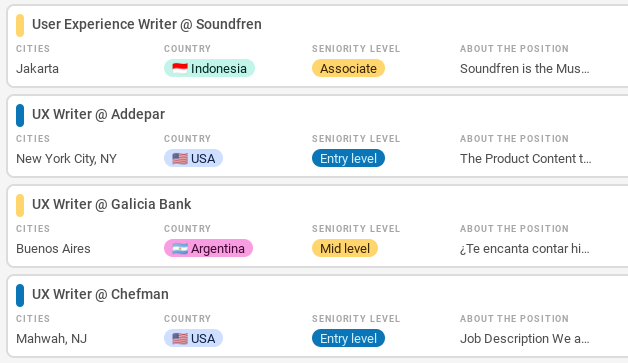The width and height of the screenshot is (628, 363).
Task: Click the city Mahwah, NJ
Action: pos(51,339)
